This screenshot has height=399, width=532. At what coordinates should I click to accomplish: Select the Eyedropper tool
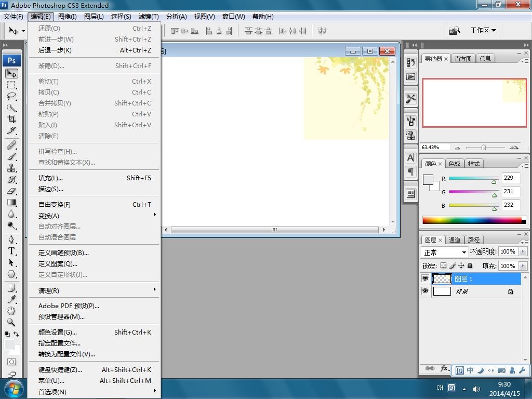click(11, 299)
